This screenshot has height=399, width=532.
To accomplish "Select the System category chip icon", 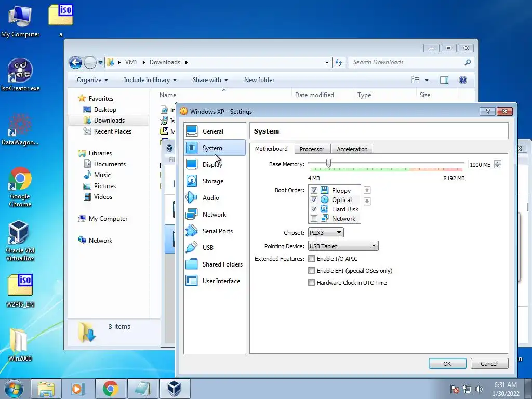I will coord(192,148).
